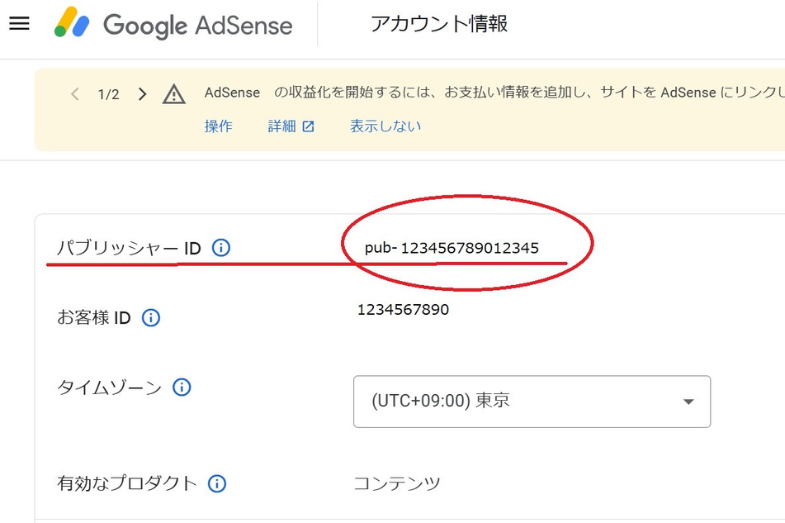This screenshot has height=523, width=785.
Task: Go to previous notification arrow
Action: pos(75,94)
